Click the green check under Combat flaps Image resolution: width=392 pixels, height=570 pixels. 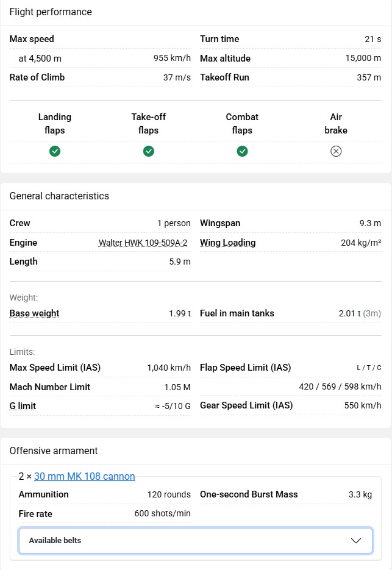242,151
